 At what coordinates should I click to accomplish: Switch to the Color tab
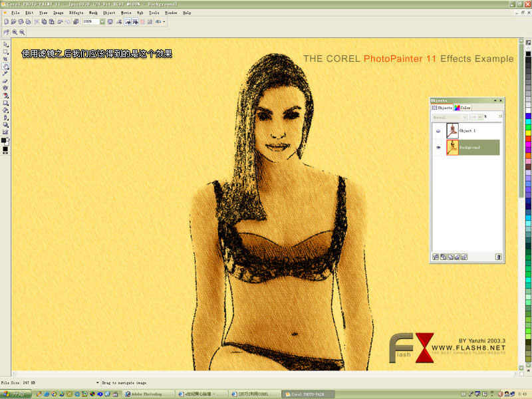pyautogui.click(x=462, y=108)
